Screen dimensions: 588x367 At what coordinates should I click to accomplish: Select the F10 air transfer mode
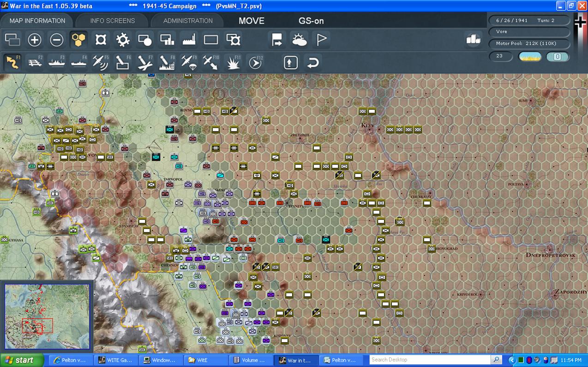pos(211,62)
